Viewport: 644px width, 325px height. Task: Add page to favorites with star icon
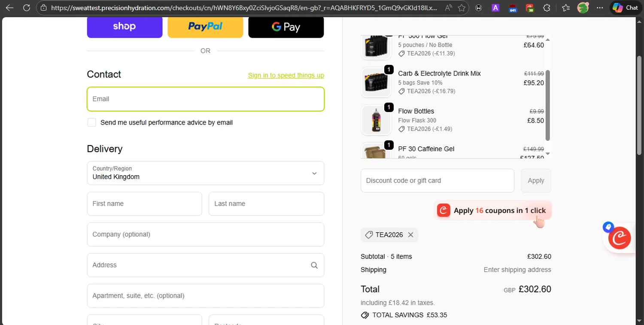(462, 8)
